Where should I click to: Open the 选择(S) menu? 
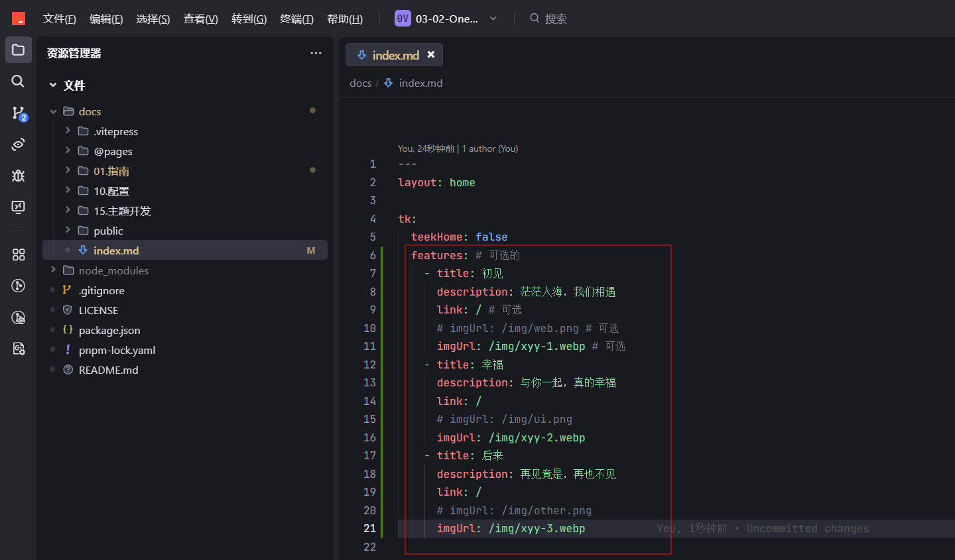pyautogui.click(x=153, y=19)
